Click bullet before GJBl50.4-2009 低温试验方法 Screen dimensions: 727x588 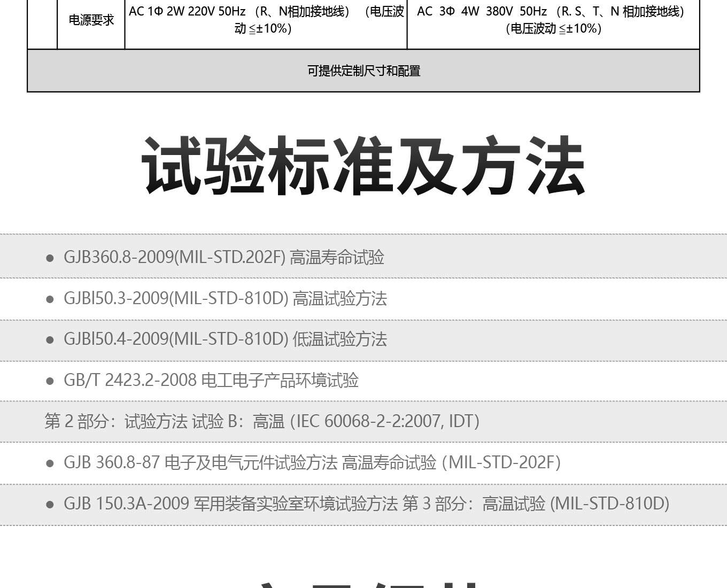pos(50,340)
